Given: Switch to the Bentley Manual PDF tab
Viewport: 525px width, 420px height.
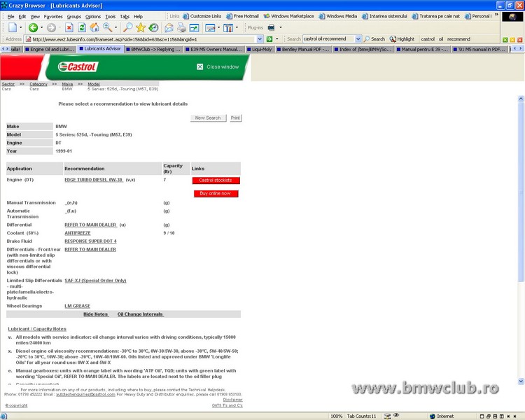Looking at the screenshot, I should point(304,49).
